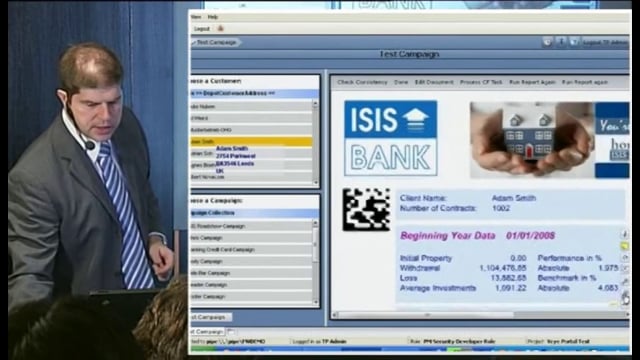The image size is (640, 360).
Task: Click the orange icon beside Logout
Action: pos(221,28)
